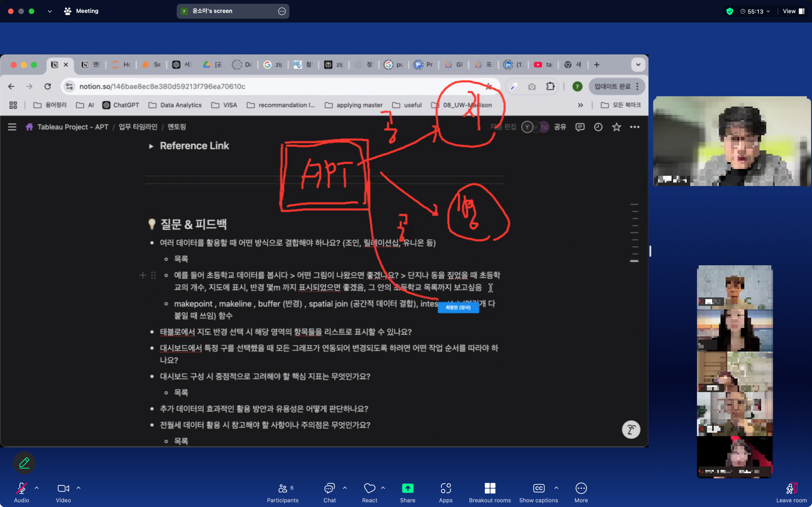Expand video options arrow beside Video
The image size is (812, 507).
(x=78, y=488)
